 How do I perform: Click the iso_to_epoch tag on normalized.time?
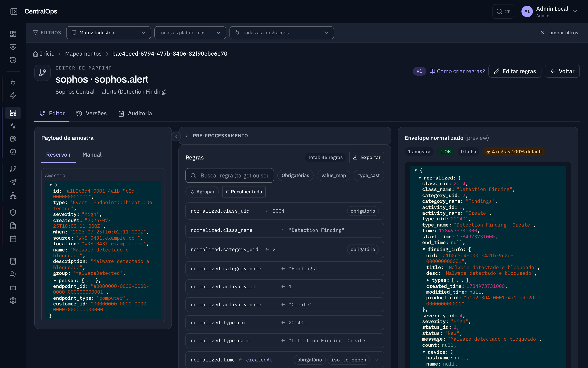(x=349, y=360)
